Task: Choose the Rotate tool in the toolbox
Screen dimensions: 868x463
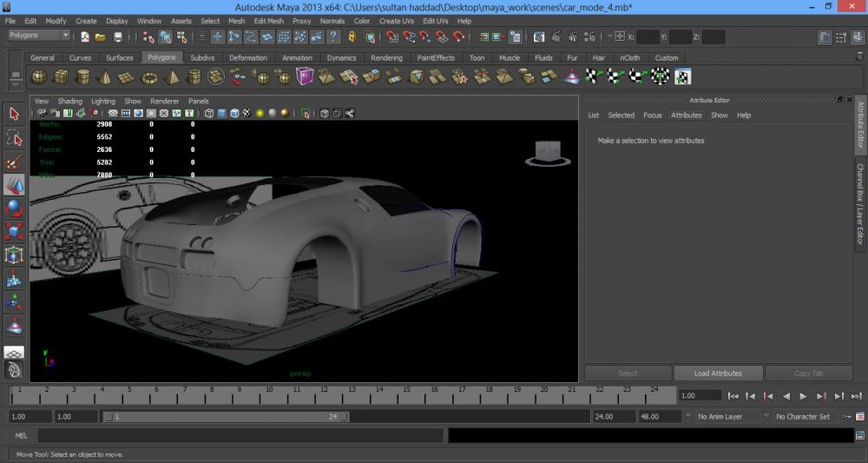Action: click(x=14, y=208)
